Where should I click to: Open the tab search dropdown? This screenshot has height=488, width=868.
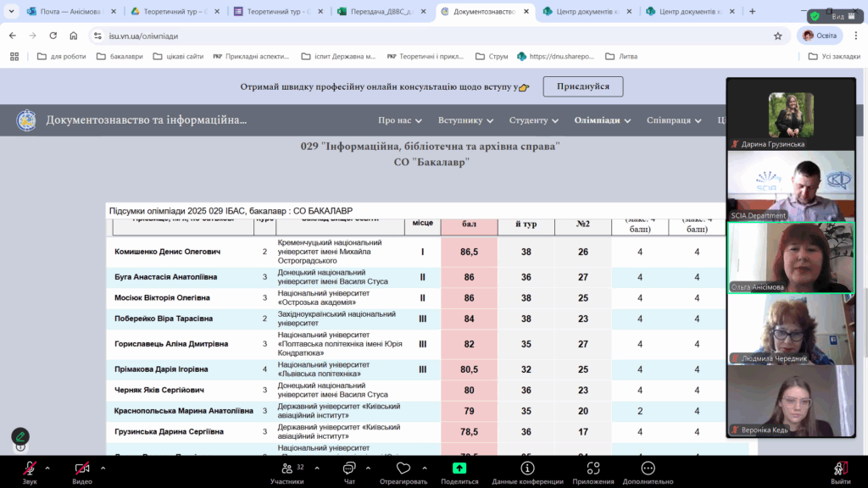[11, 11]
